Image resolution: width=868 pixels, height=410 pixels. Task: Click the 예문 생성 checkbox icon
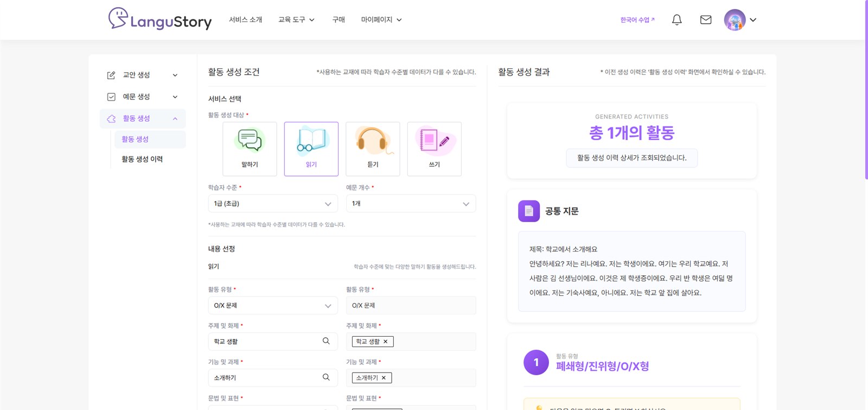(x=111, y=97)
